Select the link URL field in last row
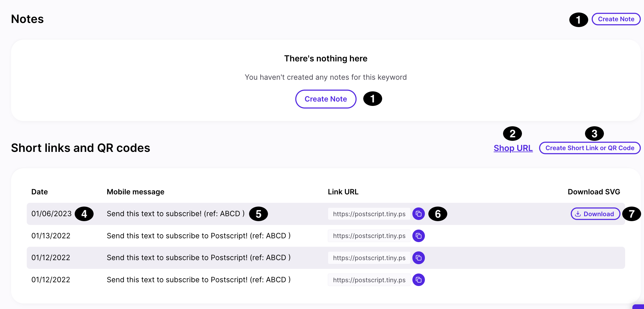Viewport: 644px width, 309px height. tap(369, 280)
